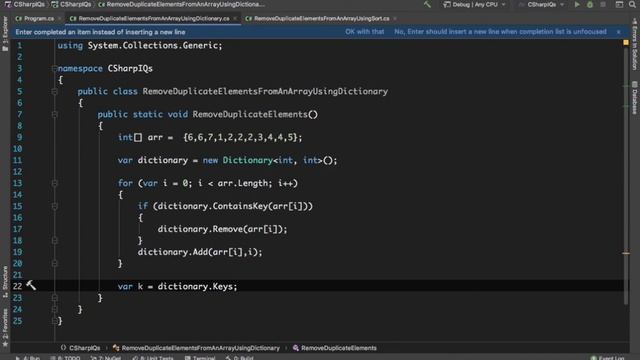Screen dimensions: 640x360
Task: Click on 'dictionary.Remove(arr[i]);' code text
Action: (222, 229)
